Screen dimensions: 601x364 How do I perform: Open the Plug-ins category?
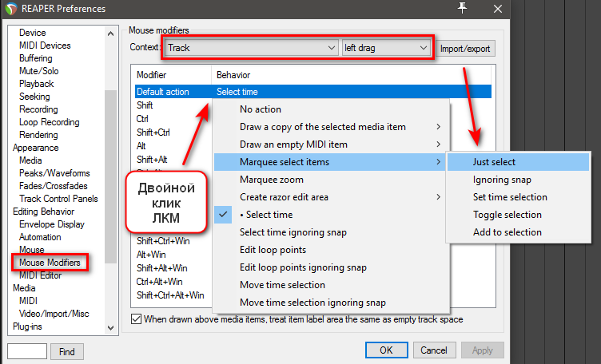pos(27,326)
